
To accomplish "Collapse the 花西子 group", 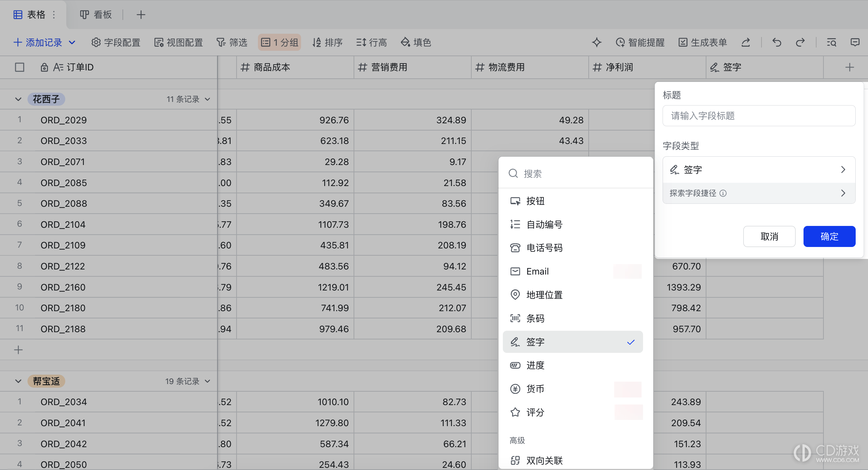I will tap(18, 99).
